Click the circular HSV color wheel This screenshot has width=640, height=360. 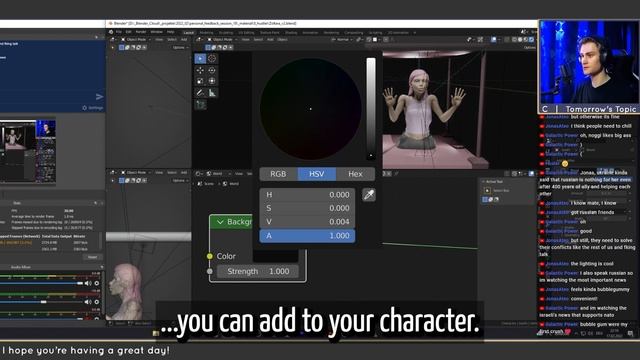coord(311,109)
